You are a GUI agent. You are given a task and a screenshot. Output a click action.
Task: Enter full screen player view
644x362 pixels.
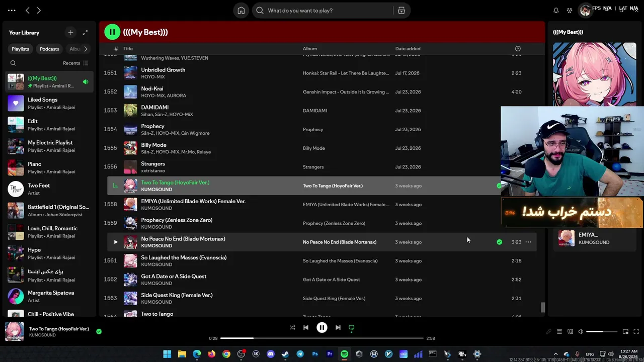(636, 332)
